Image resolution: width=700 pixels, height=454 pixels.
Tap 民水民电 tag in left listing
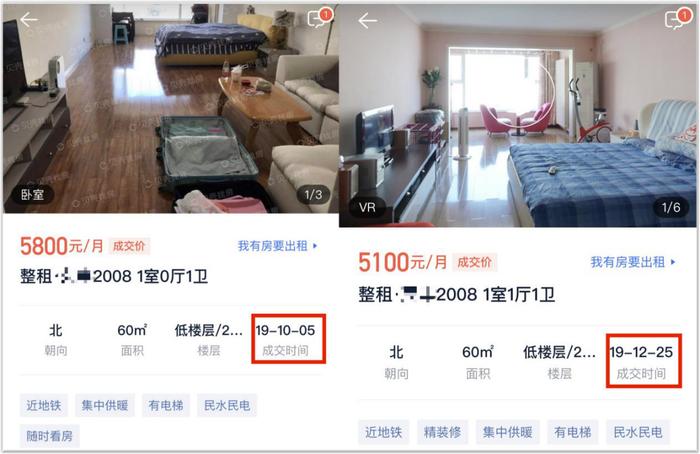tap(227, 405)
